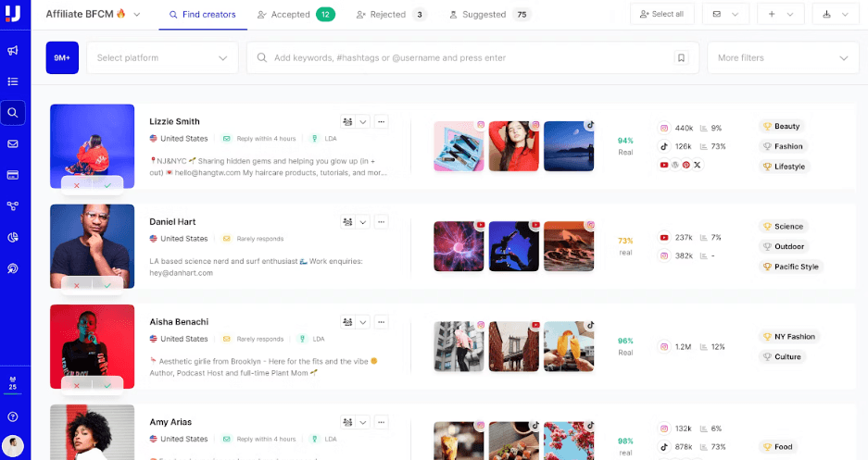Click Daniel Hart's profile photo

pos(92,246)
